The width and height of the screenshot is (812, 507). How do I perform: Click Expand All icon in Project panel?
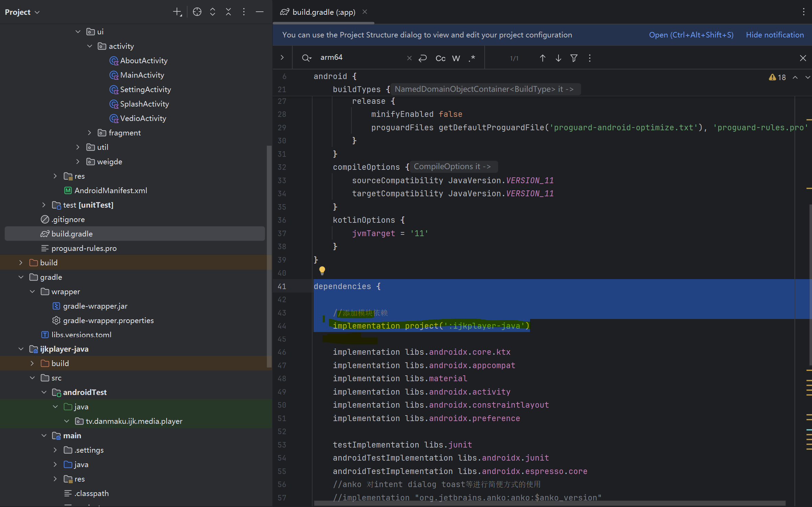pyautogui.click(x=213, y=12)
